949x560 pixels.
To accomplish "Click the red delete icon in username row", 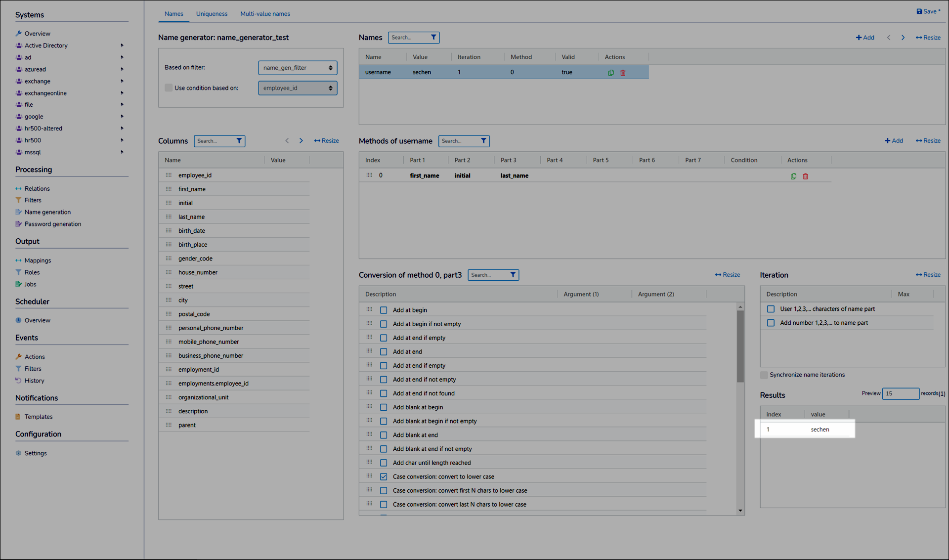I will click(x=623, y=73).
